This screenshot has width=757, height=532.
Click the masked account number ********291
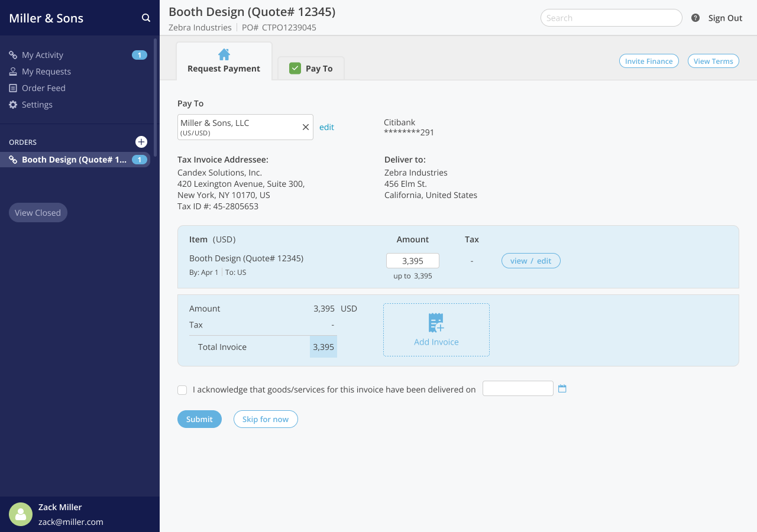[x=409, y=132]
